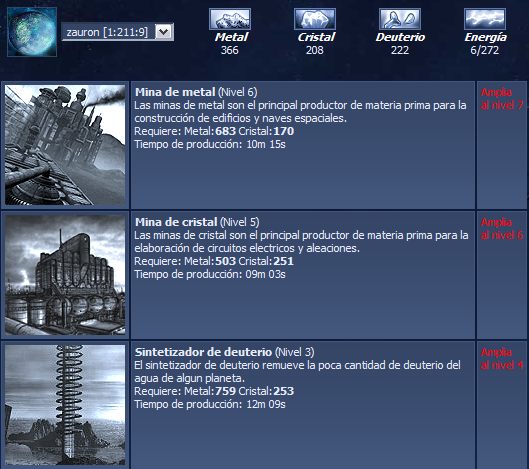The width and height of the screenshot is (529, 469).
Task: Click the Sintetizador de deuterio tower picture
Action: pos(65,405)
